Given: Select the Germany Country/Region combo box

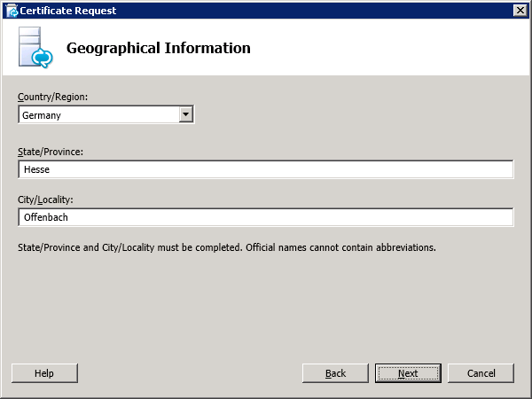Looking at the screenshot, I should 106,114.
